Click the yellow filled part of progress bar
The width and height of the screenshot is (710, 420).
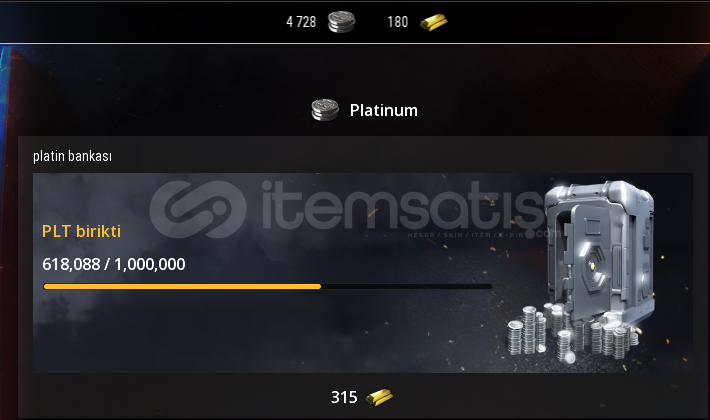[182, 286]
